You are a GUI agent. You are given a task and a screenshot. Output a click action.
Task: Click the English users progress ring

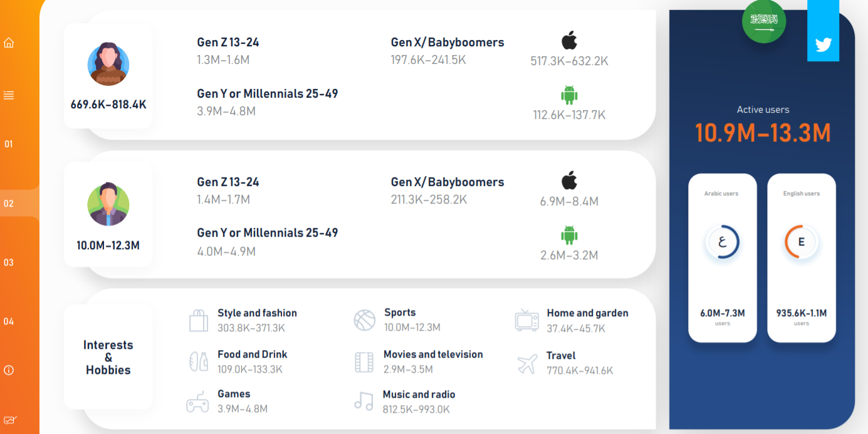pyautogui.click(x=802, y=242)
